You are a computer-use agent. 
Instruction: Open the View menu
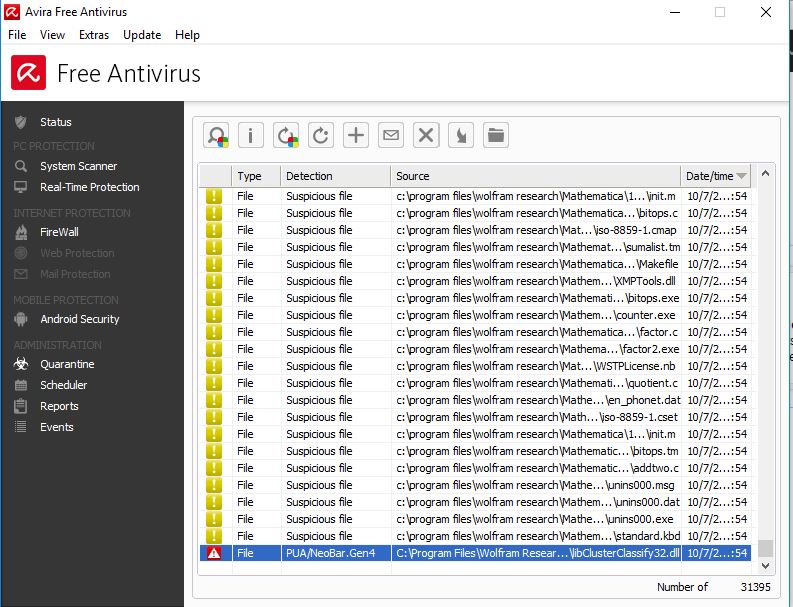point(52,35)
